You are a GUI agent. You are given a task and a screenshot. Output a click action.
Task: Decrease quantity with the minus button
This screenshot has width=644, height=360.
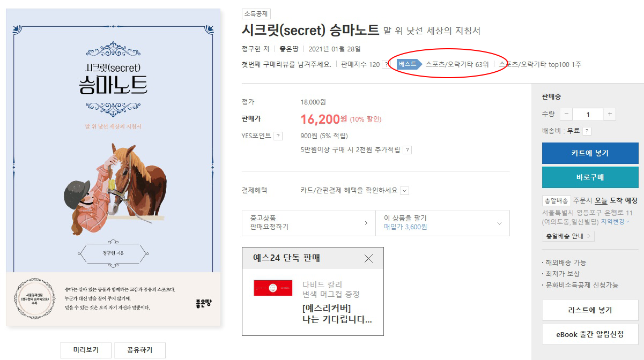point(566,114)
